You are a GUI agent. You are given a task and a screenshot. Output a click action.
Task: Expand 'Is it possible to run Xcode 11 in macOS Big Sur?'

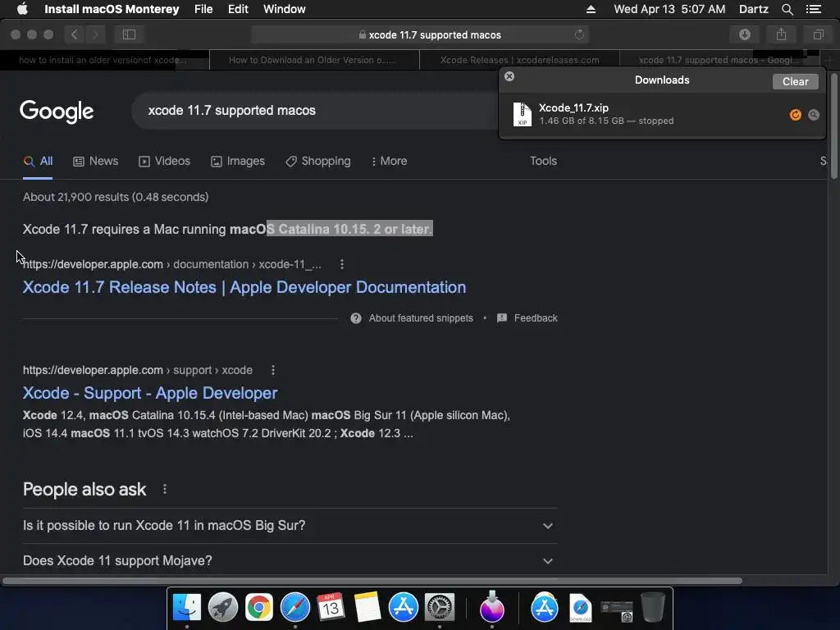click(290, 526)
